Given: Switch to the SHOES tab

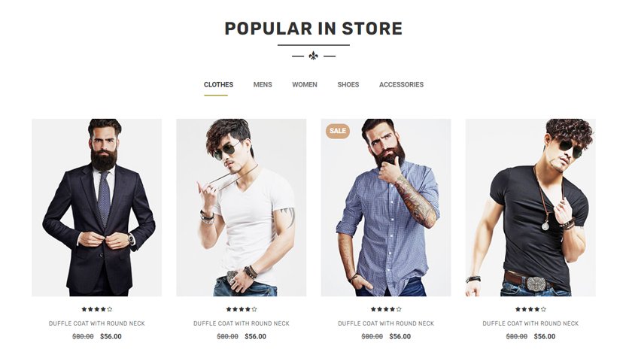Looking at the screenshot, I should pos(348,84).
